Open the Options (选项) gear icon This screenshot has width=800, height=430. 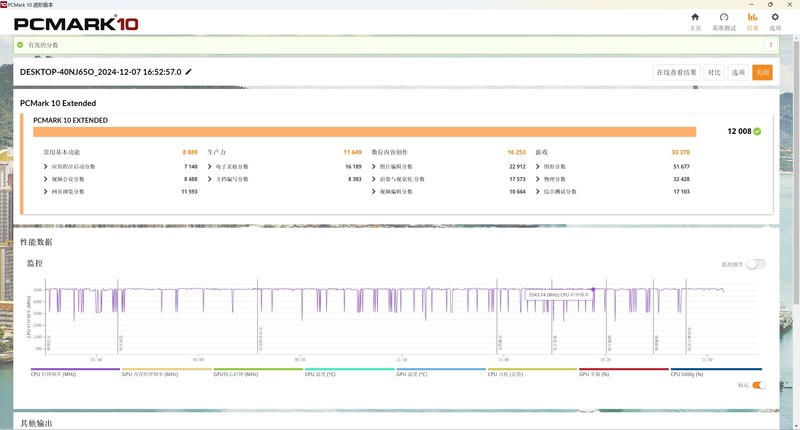tap(775, 17)
